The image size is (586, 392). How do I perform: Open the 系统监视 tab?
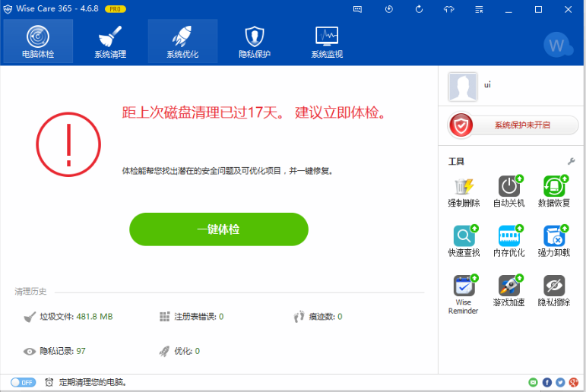coord(327,41)
